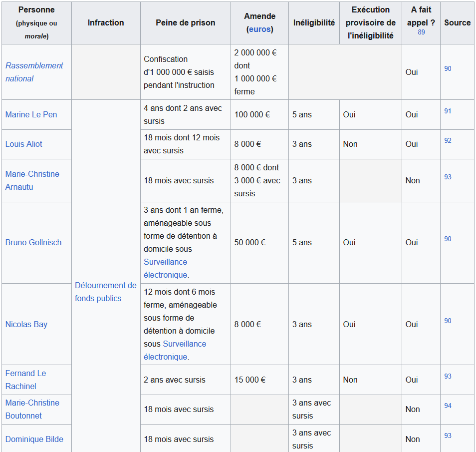This screenshot has width=476, height=452.
Task: Select the '2 000 000 € dont 1 000 000 € ferme' cell
Action: point(259,72)
